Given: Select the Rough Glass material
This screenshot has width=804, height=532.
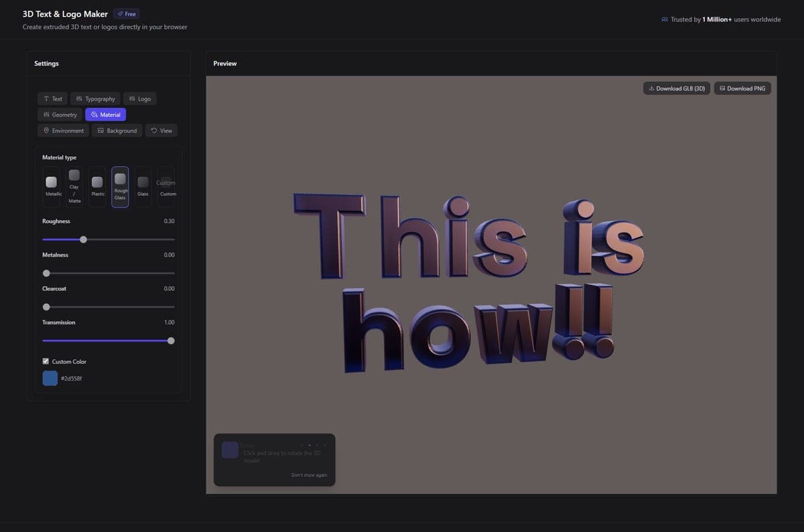Looking at the screenshot, I should pos(120,187).
